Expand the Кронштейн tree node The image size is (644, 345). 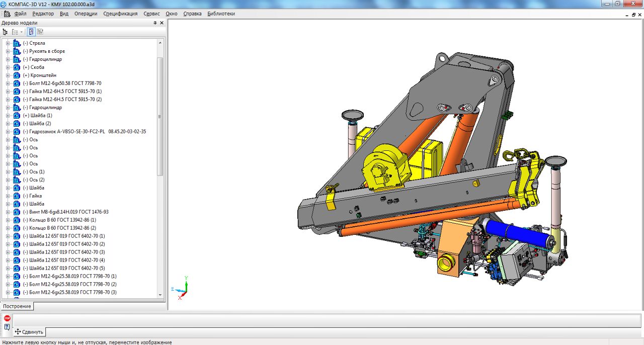click(x=8, y=75)
